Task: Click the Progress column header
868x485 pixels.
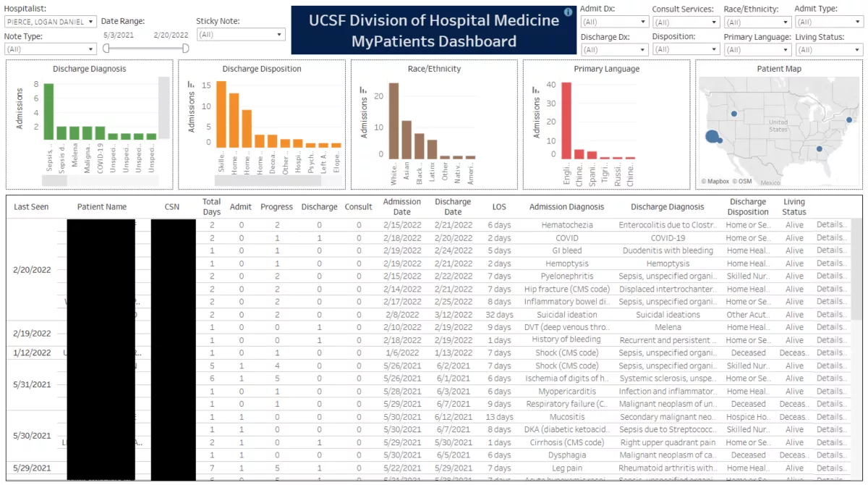Action: click(x=276, y=207)
